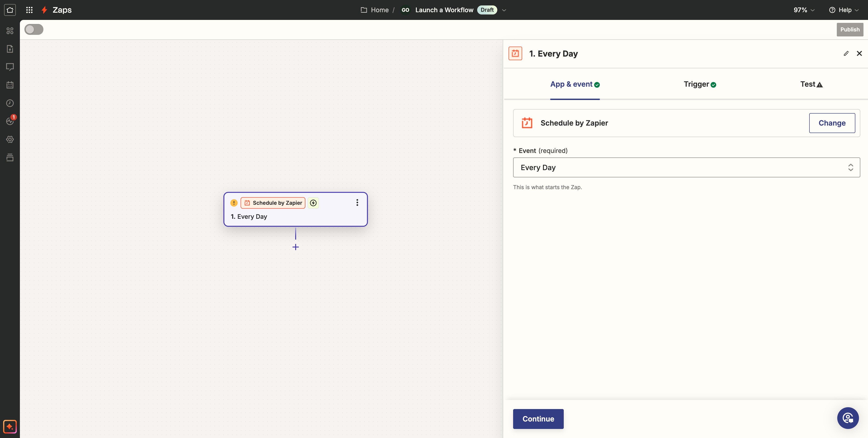Open the apps grid launcher icon
Image resolution: width=868 pixels, height=438 pixels.
pyautogui.click(x=29, y=10)
